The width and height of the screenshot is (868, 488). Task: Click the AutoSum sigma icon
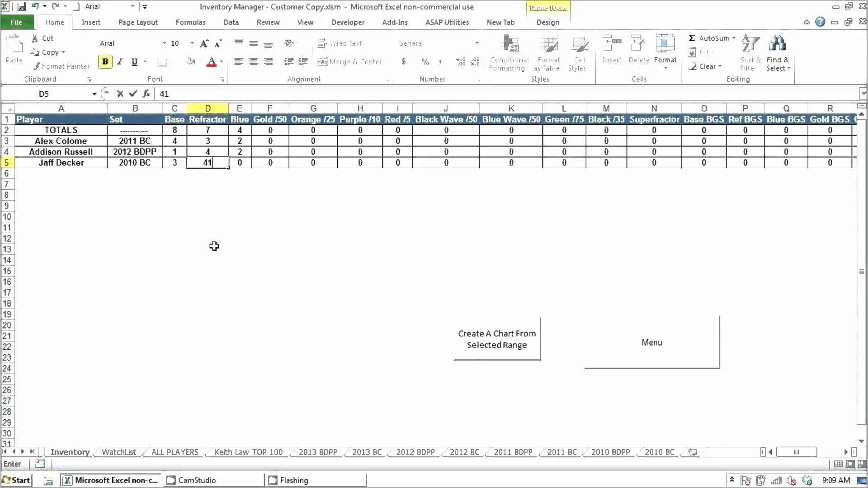pos(692,38)
